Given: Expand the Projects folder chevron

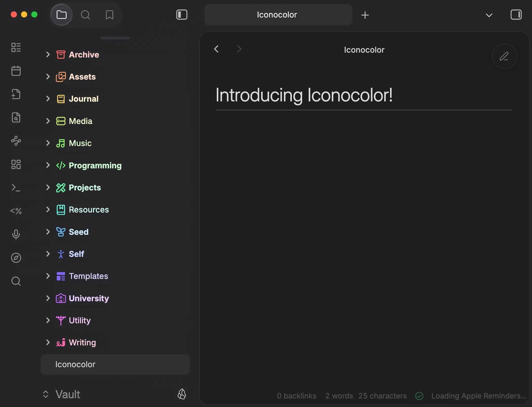Looking at the screenshot, I should (x=48, y=187).
